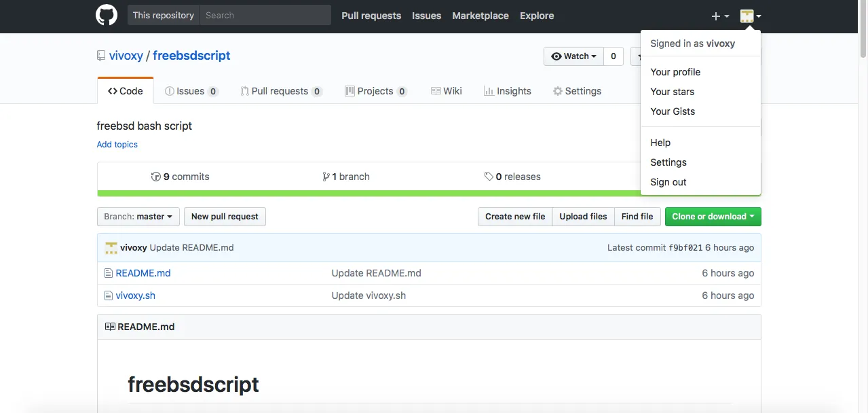Viewport: 868px width, 413px height.
Task: View the 9 commits history
Action: (181, 177)
